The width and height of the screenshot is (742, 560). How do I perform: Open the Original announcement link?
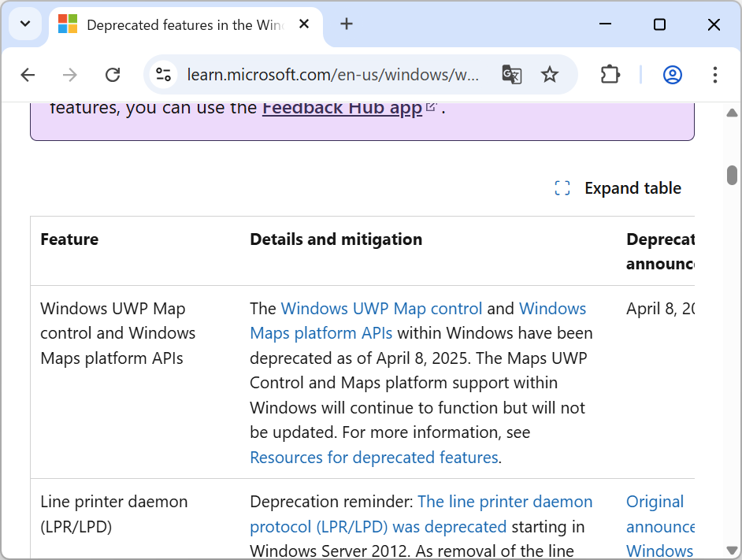tap(655, 502)
